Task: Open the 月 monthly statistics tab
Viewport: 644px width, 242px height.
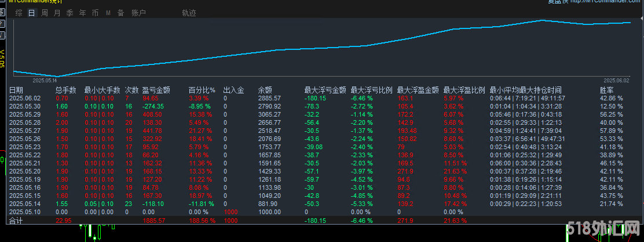Action: point(57,13)
